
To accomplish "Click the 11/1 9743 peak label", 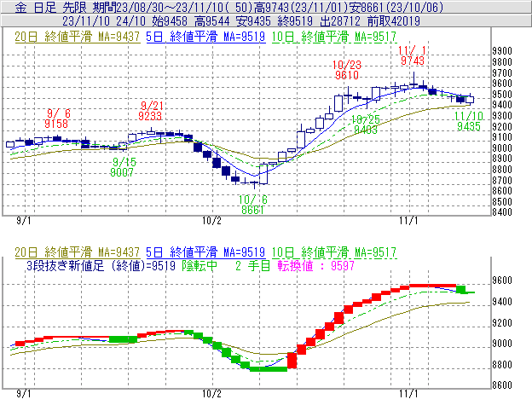I will (413, 55).
